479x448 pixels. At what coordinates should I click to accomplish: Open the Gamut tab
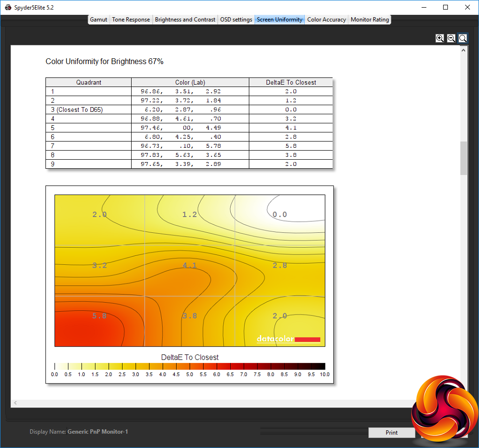pyautogui.click(x=99, y=20)
